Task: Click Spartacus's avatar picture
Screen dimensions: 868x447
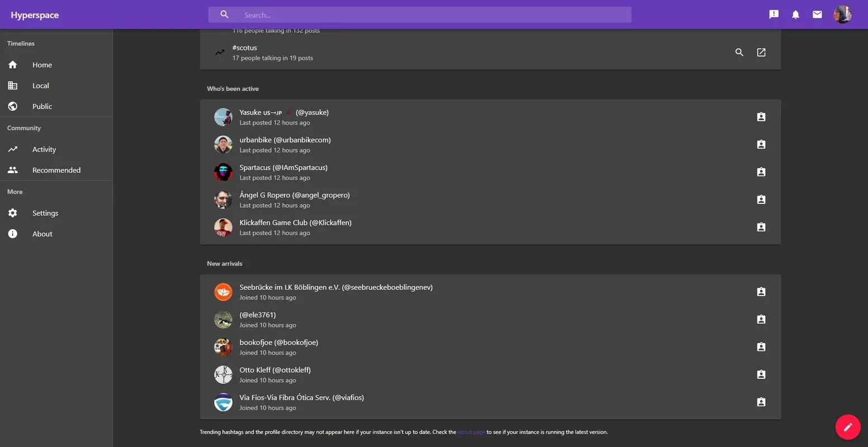Action: point(223,172)
